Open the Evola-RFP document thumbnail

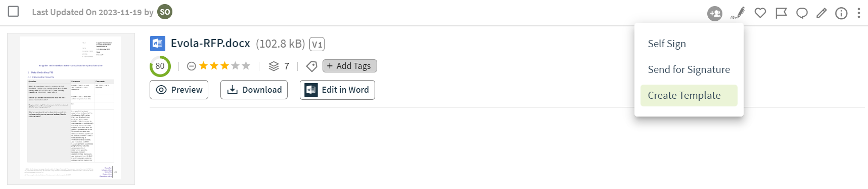coord(71,109)
